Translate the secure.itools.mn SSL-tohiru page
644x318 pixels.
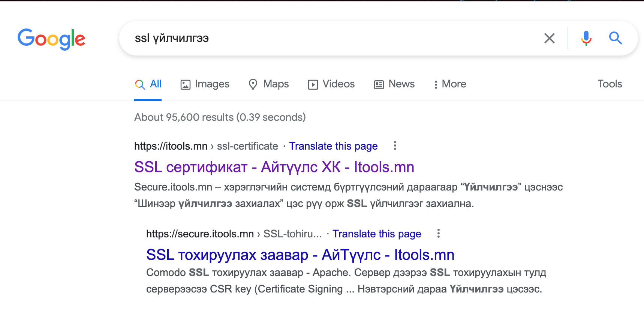[x=377, y=234]
